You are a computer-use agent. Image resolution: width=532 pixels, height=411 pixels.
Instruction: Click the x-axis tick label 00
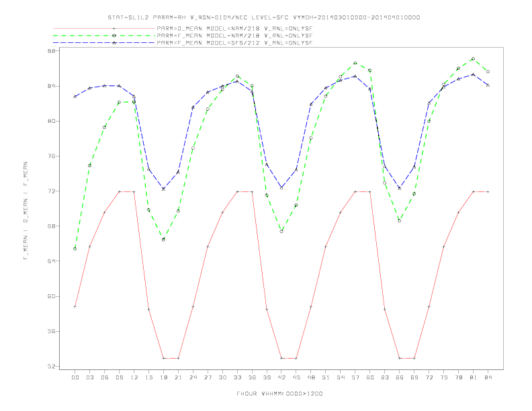pyautogui.click(x=75, y=377)
